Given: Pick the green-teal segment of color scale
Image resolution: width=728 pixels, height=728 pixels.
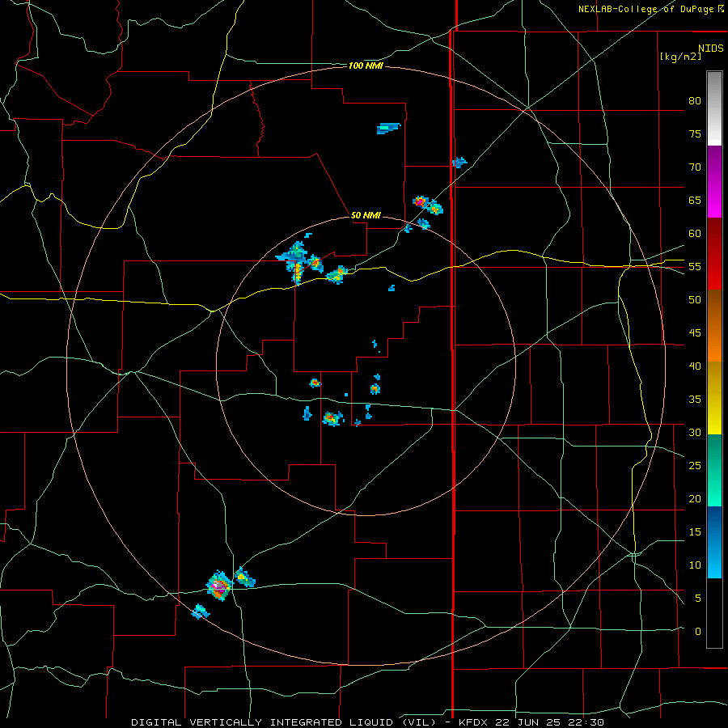Looking at the screenshot, I should 714,470.
